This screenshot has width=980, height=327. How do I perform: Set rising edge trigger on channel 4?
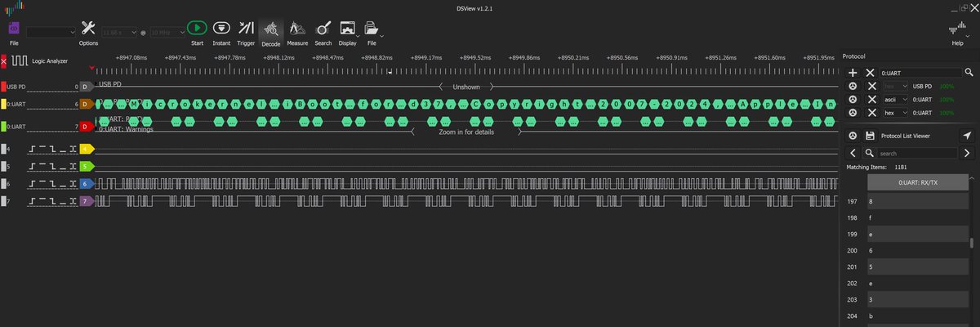pyautogui.click(x=33, y=149)
